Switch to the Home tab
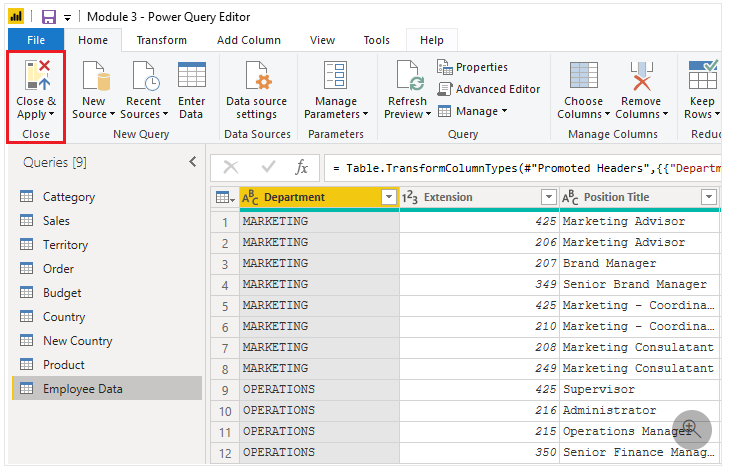The width and height of the screenshot is (730, 471). click(93, 40)
